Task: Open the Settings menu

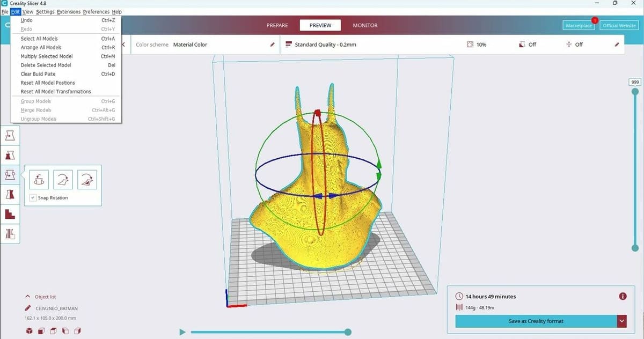Action: tap(45, 12)
